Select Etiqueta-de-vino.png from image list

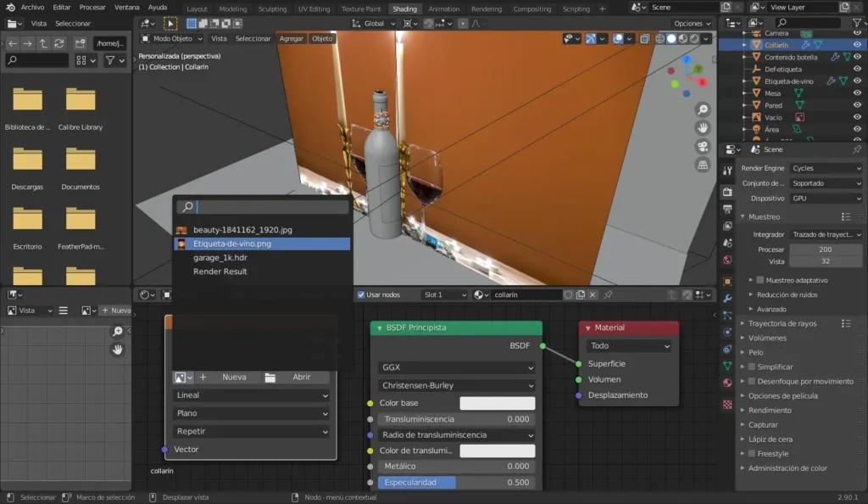262,244
